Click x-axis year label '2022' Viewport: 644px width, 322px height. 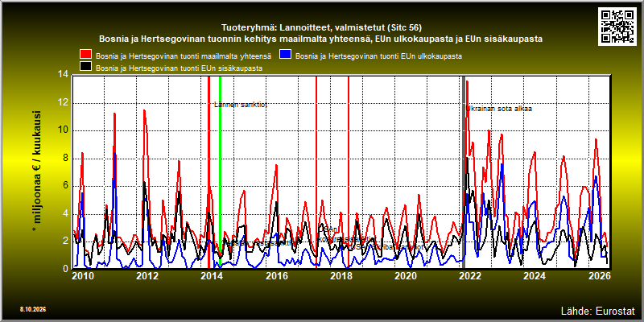coord(470,275)
